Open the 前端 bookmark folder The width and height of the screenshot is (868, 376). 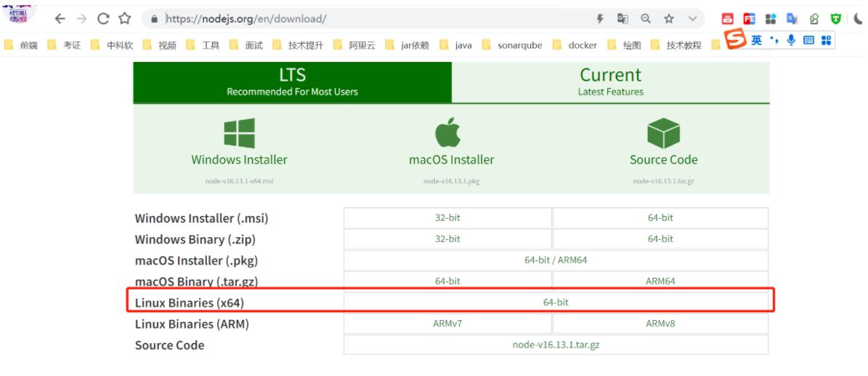[x=21, y=45]
